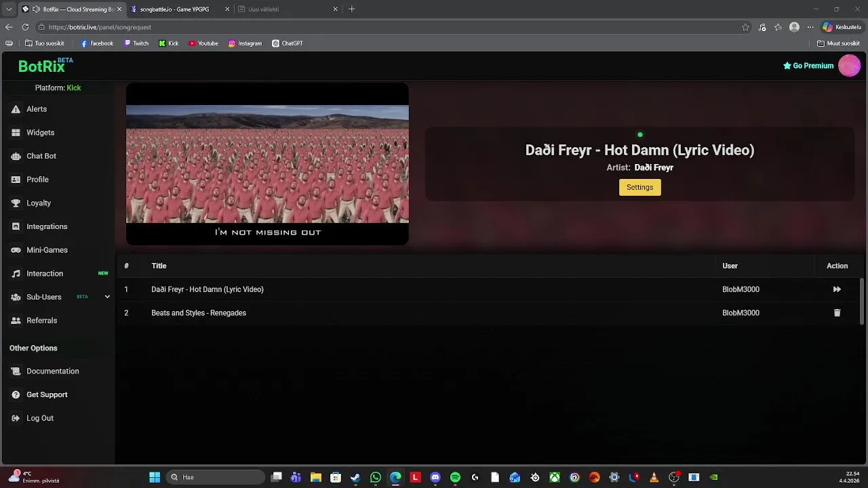Open Keskustelu Copilot button

click(842, 27)
